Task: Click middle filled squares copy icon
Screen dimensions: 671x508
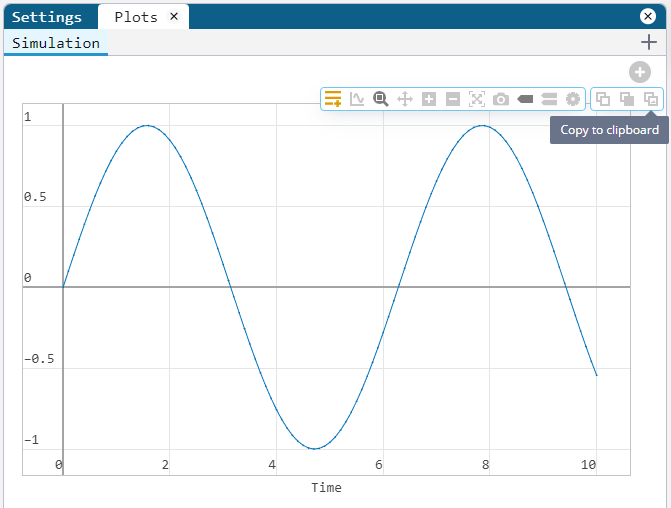Action: click(x=627, y=99)
